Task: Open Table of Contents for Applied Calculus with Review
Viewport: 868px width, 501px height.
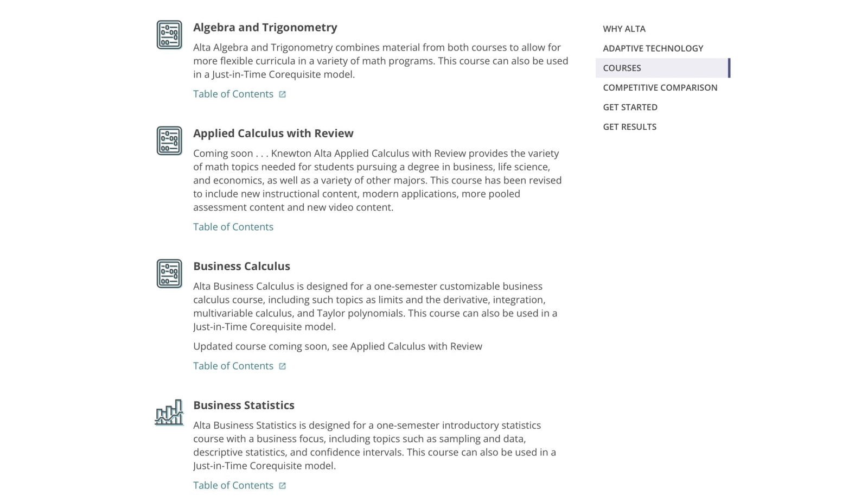Action: 233,226
